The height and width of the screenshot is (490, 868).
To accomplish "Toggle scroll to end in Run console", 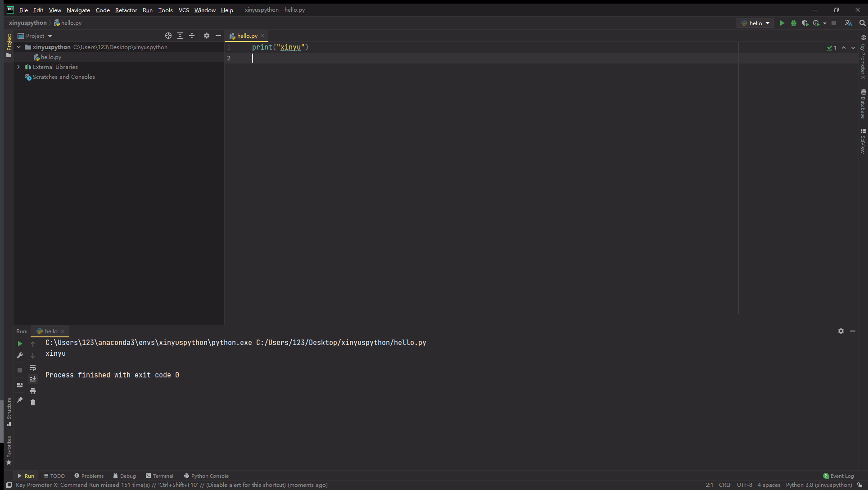I will (x=33, y=379).
